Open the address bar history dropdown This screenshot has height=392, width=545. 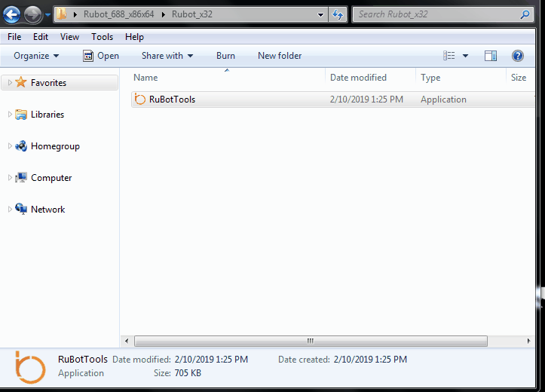click(x=320, y=14)
